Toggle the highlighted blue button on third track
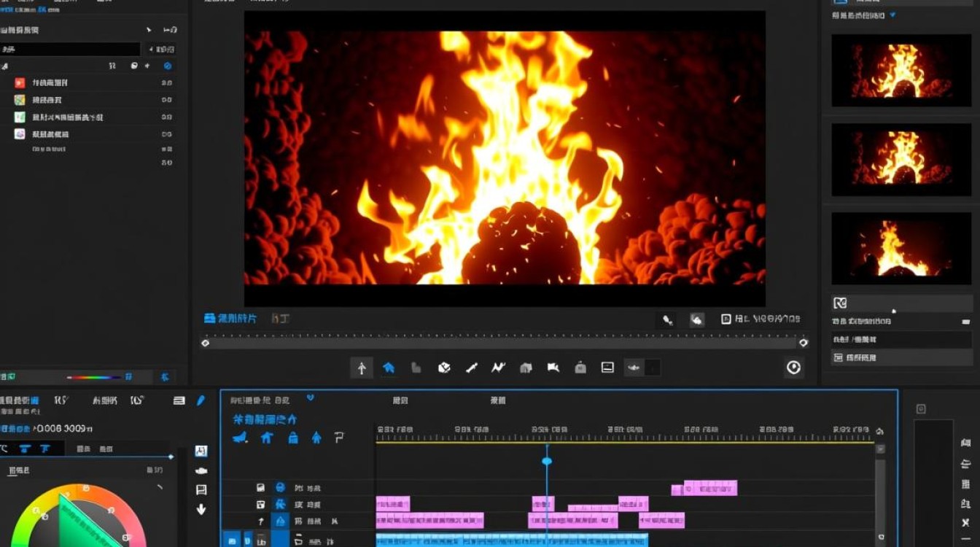 pyautogui.click(x=279, y=521)
